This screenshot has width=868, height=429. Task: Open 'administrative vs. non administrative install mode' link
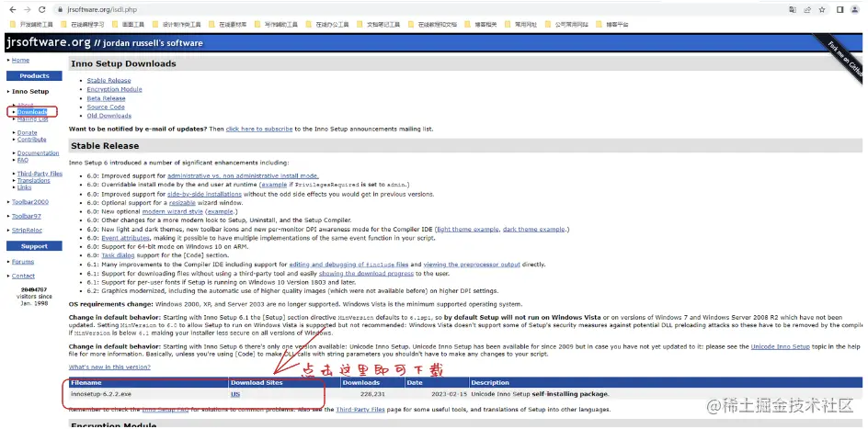click(243, 175)
